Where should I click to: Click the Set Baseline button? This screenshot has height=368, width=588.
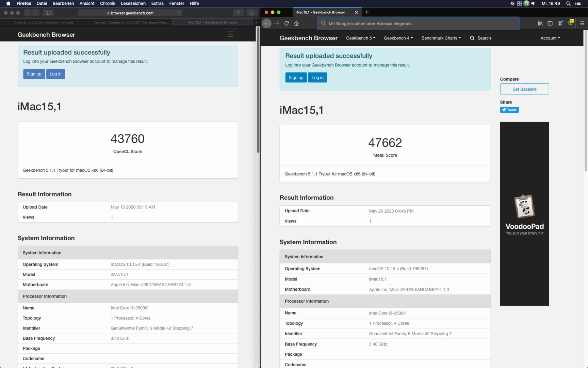524,89
